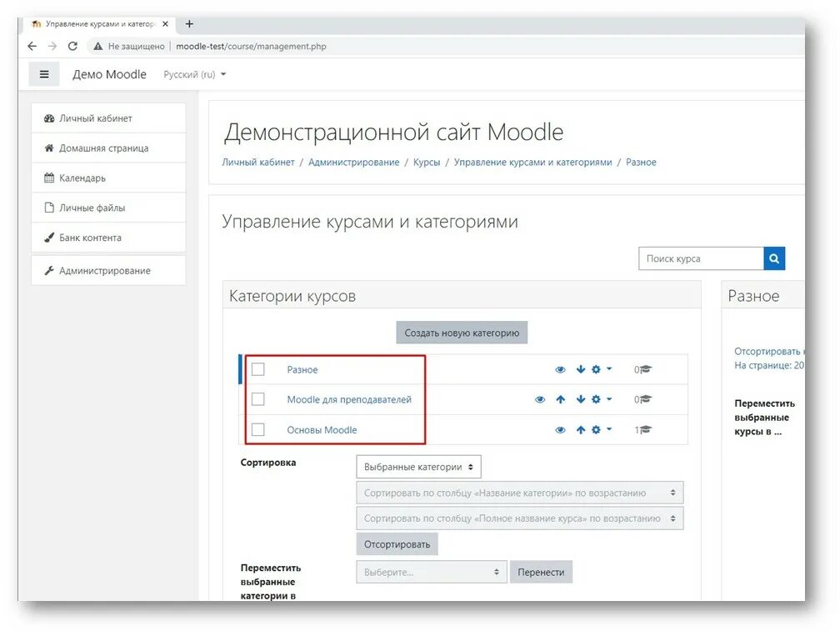Open gear menu for Основы Moodle
This screenshot has width=840, height=636.
tap(601, 430)
